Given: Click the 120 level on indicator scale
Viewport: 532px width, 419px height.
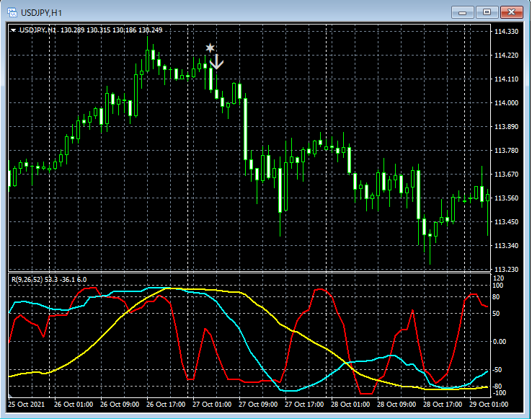Looking at the screenshot, I should [498, 278].
